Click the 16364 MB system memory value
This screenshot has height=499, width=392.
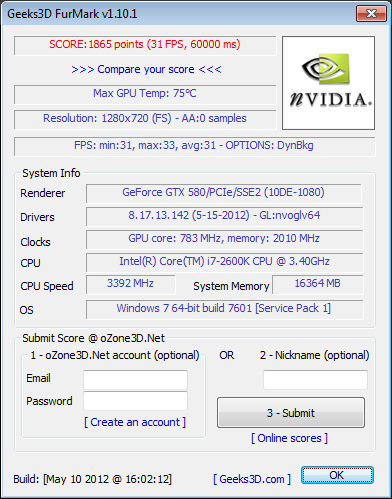point(317,283)
